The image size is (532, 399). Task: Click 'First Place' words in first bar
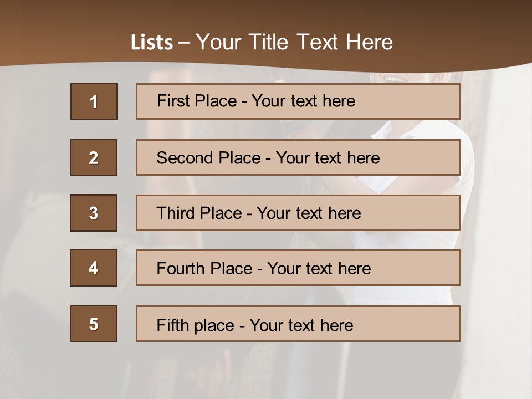(197, 101)
